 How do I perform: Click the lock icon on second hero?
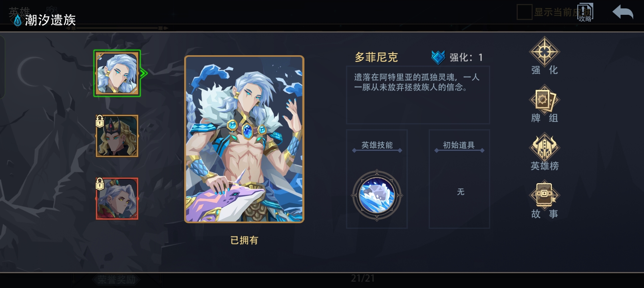pos(100,121)
